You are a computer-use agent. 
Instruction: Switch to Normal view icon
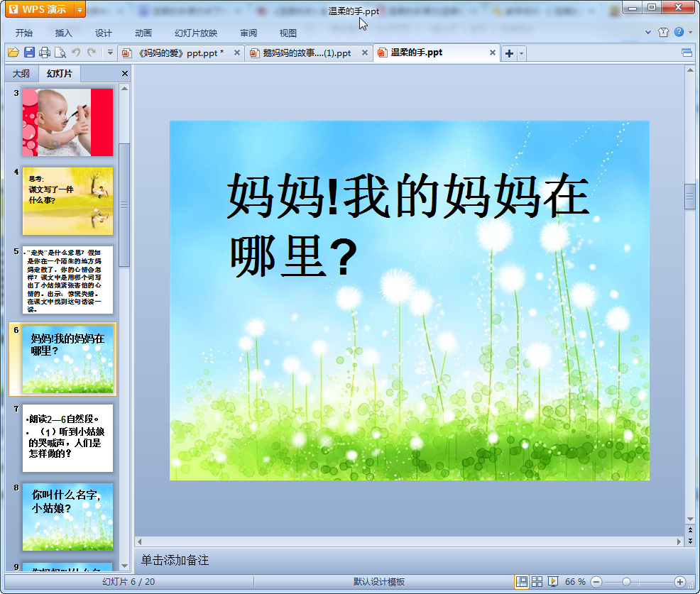521,581
